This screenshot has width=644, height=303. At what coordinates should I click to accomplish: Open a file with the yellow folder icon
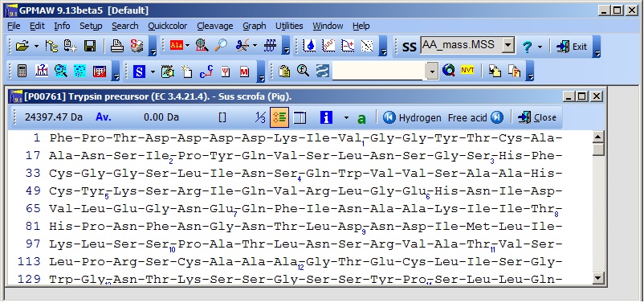pyautogui.click(x=22, y=46)
